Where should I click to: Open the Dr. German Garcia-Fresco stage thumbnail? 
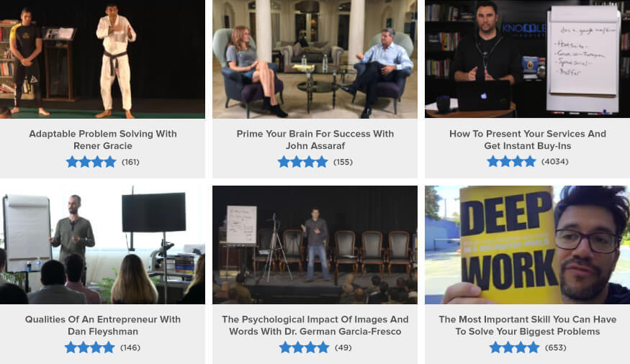(x=315, y=245)
